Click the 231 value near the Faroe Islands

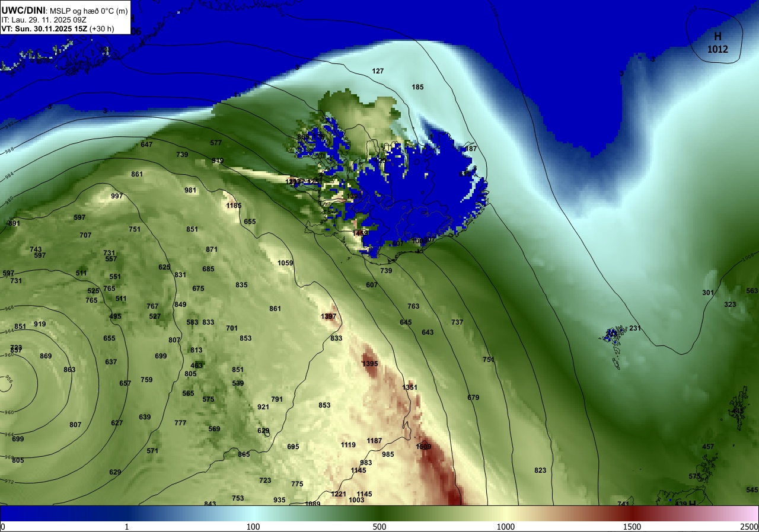click(635, 328)
